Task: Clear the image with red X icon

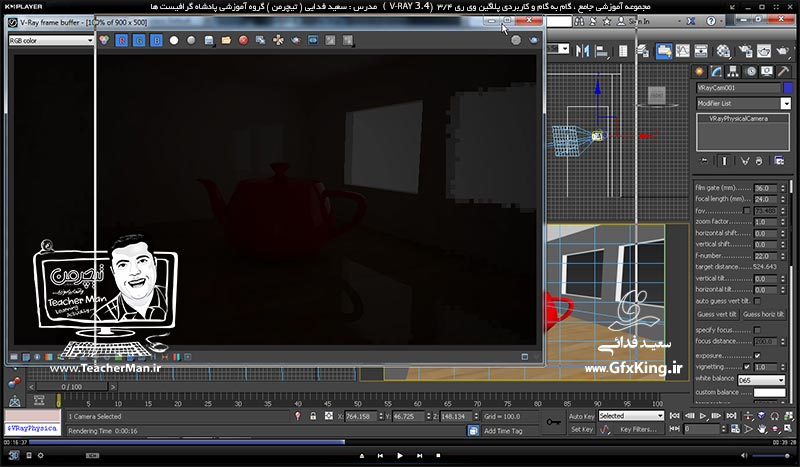Action: (x=243, y=40)
